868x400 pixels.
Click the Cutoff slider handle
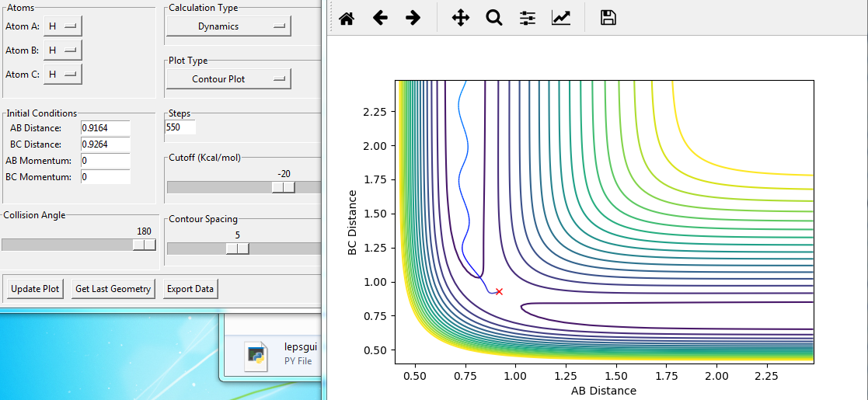point(283,187)
